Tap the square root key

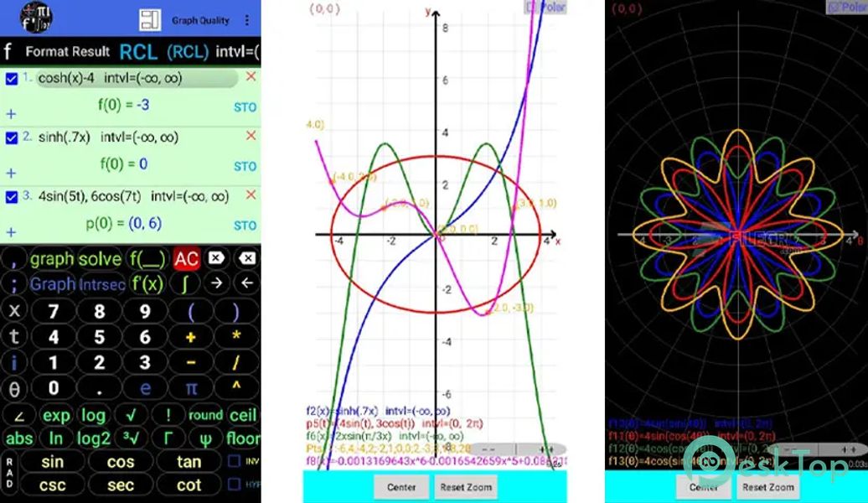coord(131,415)
